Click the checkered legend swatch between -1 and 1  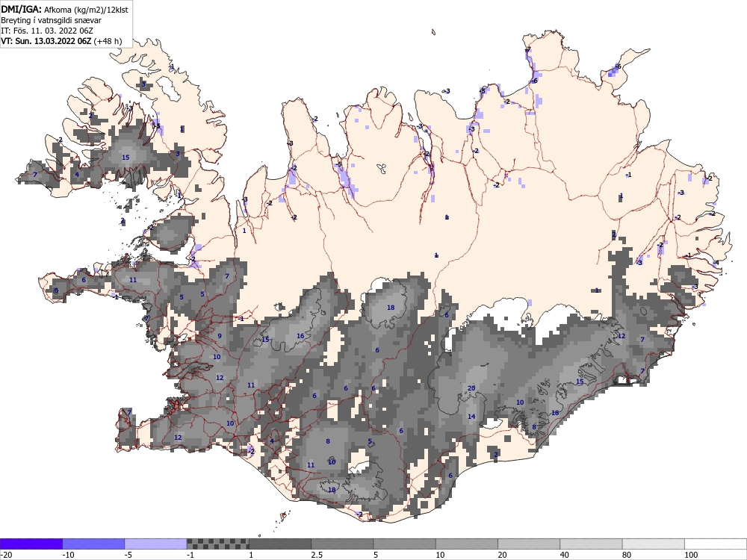click(217, 544)
